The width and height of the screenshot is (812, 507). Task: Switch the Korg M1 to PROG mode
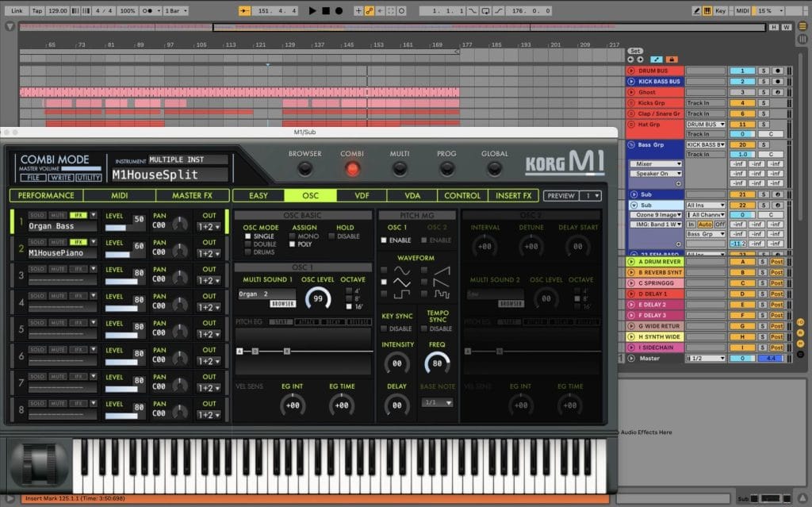pyautogui.click(x=446, y=168)
